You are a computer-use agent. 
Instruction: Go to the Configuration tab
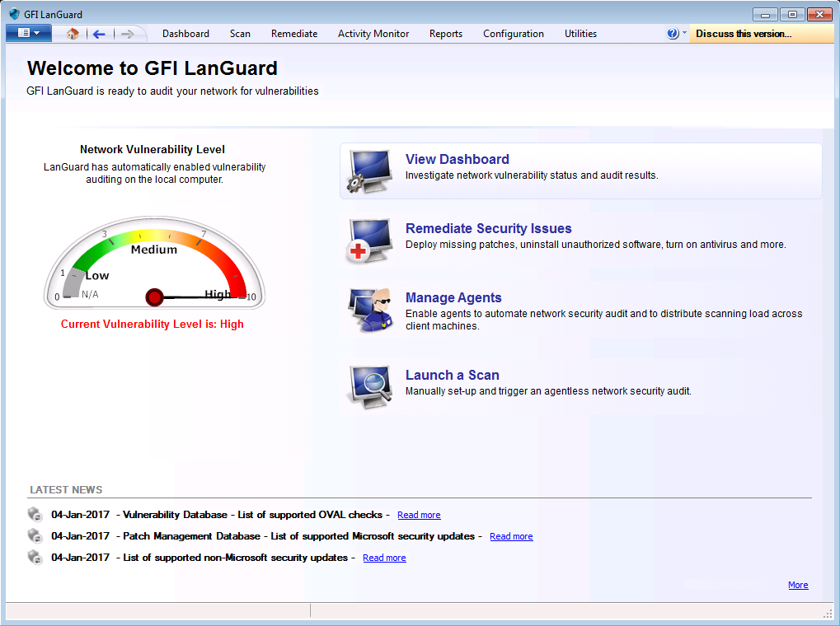[514, 34]
